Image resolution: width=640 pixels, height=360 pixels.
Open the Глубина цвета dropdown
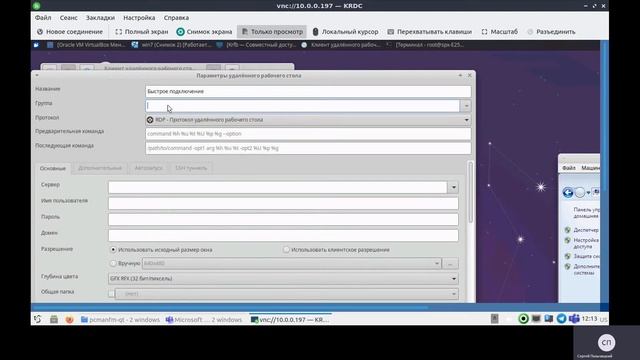tap(283, 279)
